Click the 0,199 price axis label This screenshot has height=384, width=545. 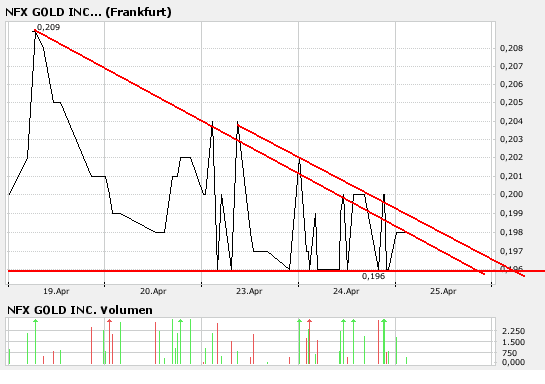click(511, 213)
